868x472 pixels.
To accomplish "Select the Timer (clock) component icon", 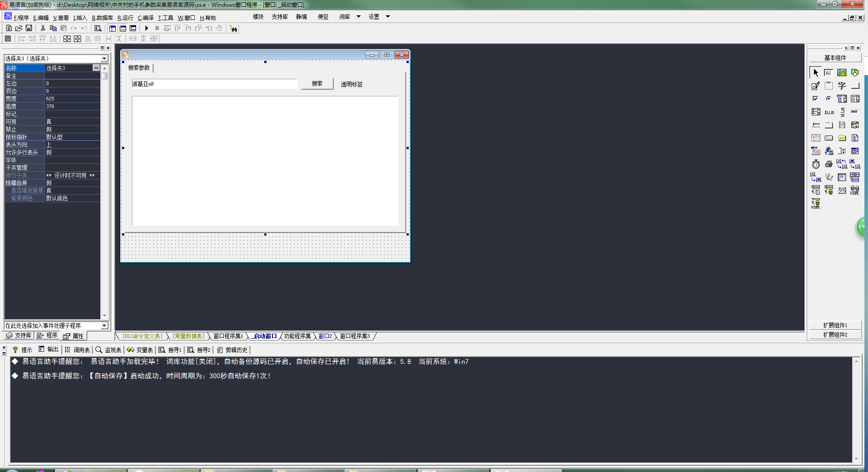I will tap(816, 164).
